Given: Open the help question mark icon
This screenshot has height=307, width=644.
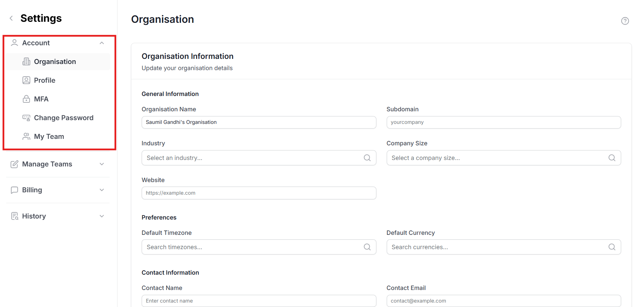Looking at the screenshot, I should [x=625, y=21].
